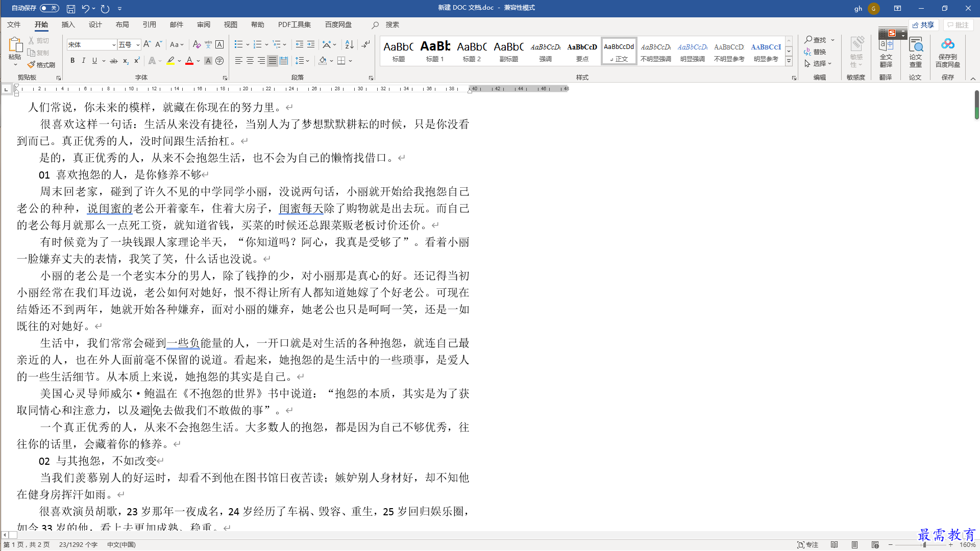Select the Format Painter
This screenshot has height=551, width=980.
[41, 65]
